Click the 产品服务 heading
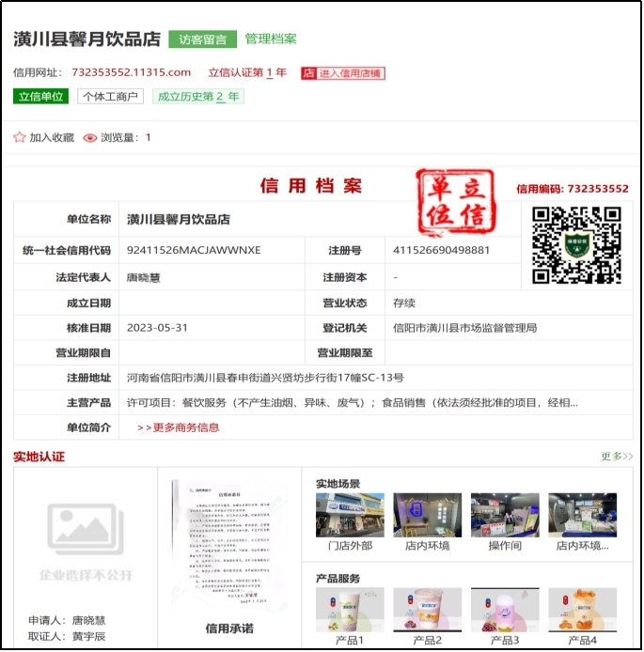644x652 pixels. pyautogui.click(x=338, y=579)
